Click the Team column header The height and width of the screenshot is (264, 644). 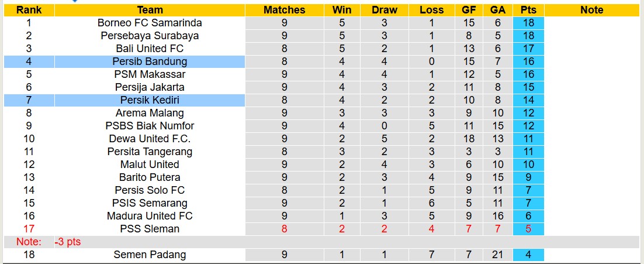click(x=150, y=10)
